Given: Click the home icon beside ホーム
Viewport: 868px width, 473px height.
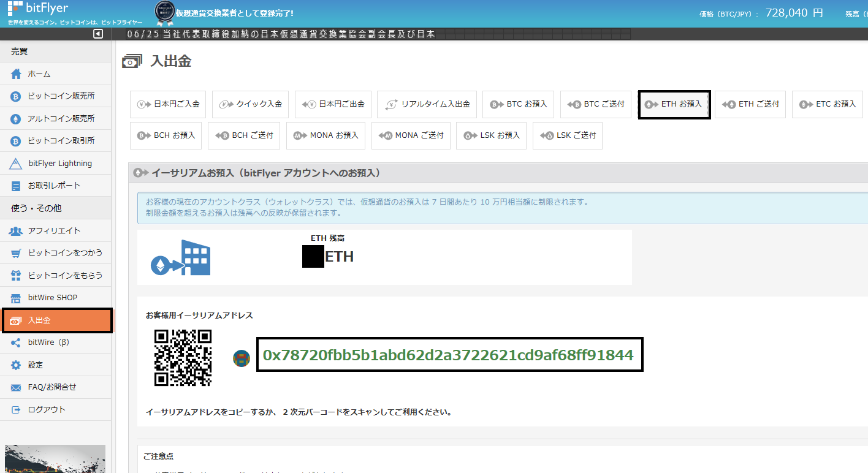Looking at the screenshot, I should (16, 74).
